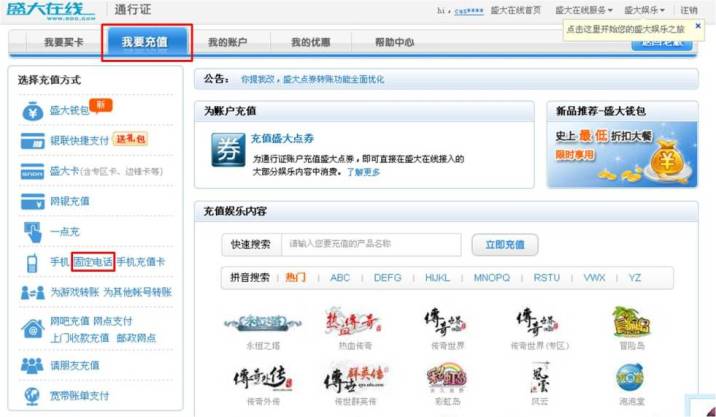The height and width of the screenshot is (417, 716).
Task: Open the 帮助中心 tab
Action: coord(394,42)
